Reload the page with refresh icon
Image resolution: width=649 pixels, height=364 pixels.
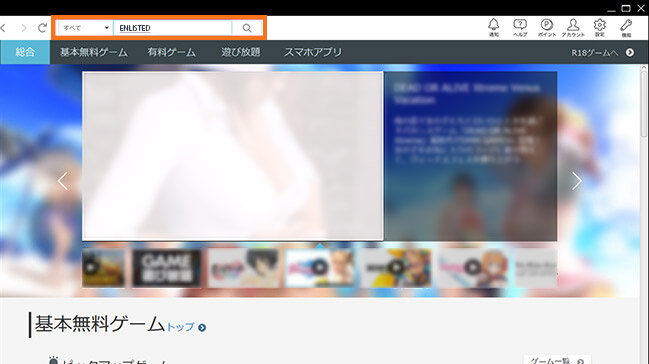tap(42, 28)
